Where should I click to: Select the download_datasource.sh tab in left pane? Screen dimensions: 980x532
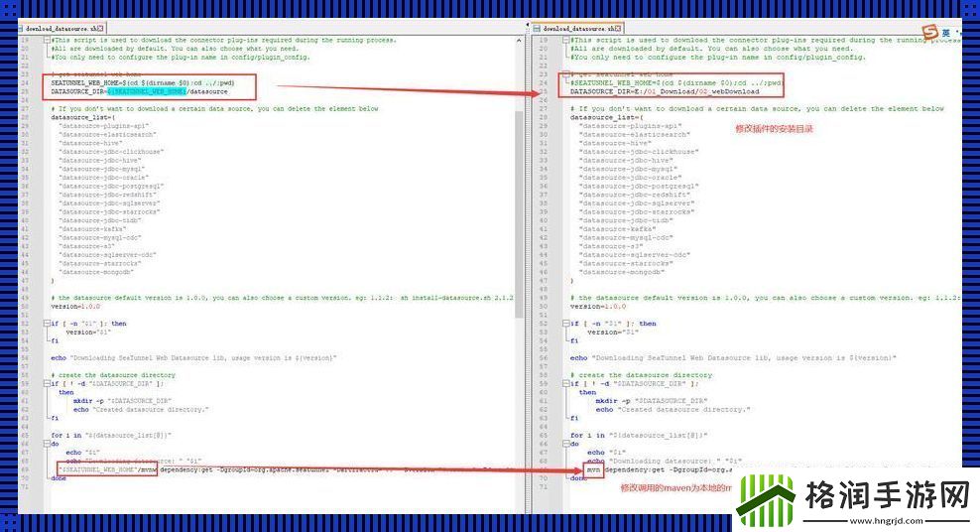tap(58, 30)
